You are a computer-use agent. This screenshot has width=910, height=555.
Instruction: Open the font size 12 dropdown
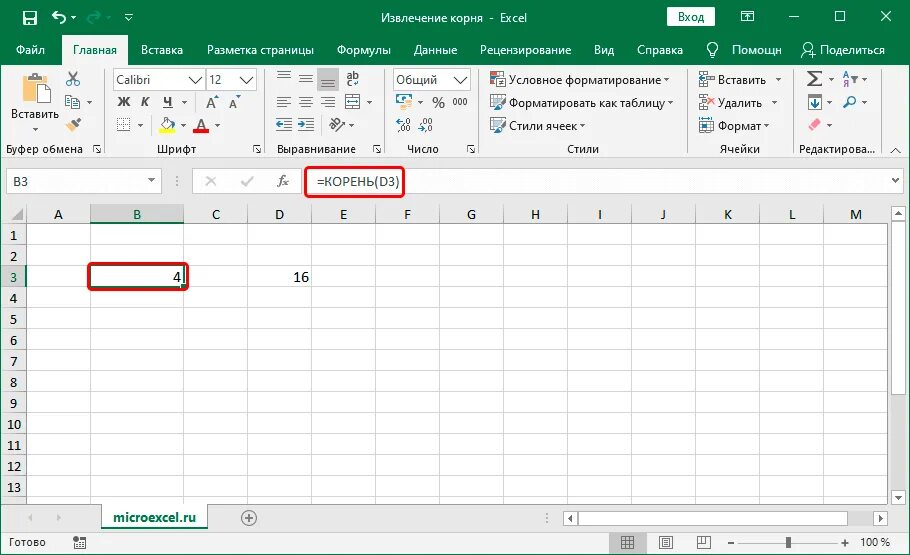click(247, 80)
